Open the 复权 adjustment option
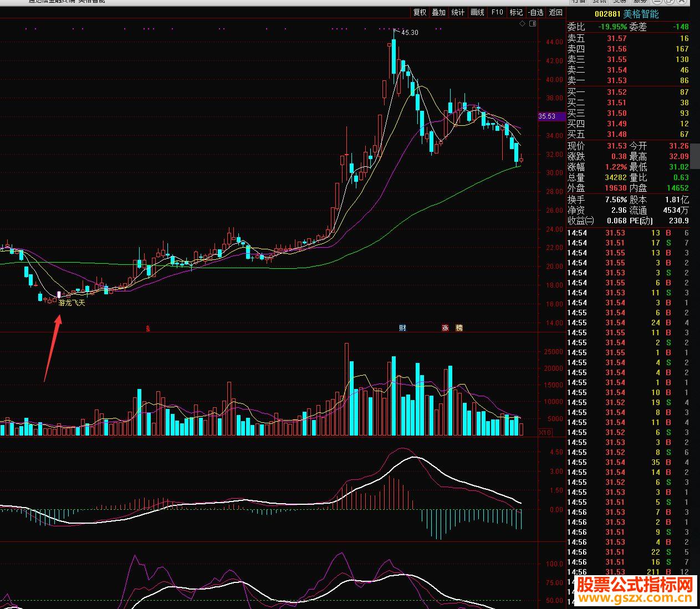The image size is (700, 609). (x=420, y=12)
